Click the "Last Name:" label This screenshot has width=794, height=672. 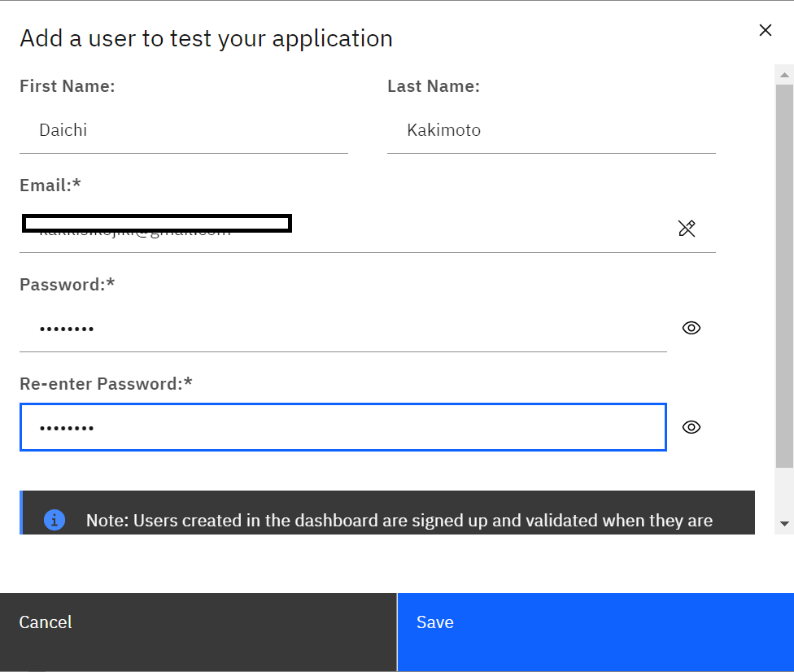tap(434, 86)
